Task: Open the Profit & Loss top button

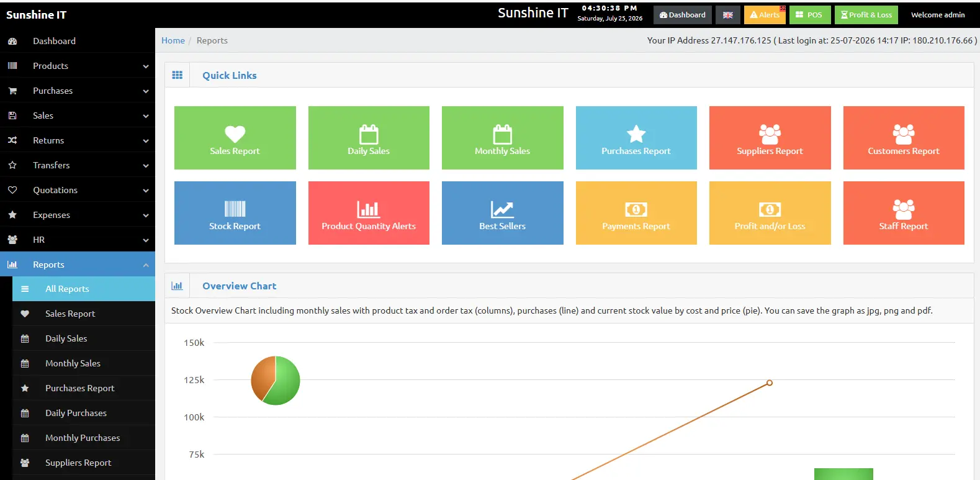Action: [866, 15]
